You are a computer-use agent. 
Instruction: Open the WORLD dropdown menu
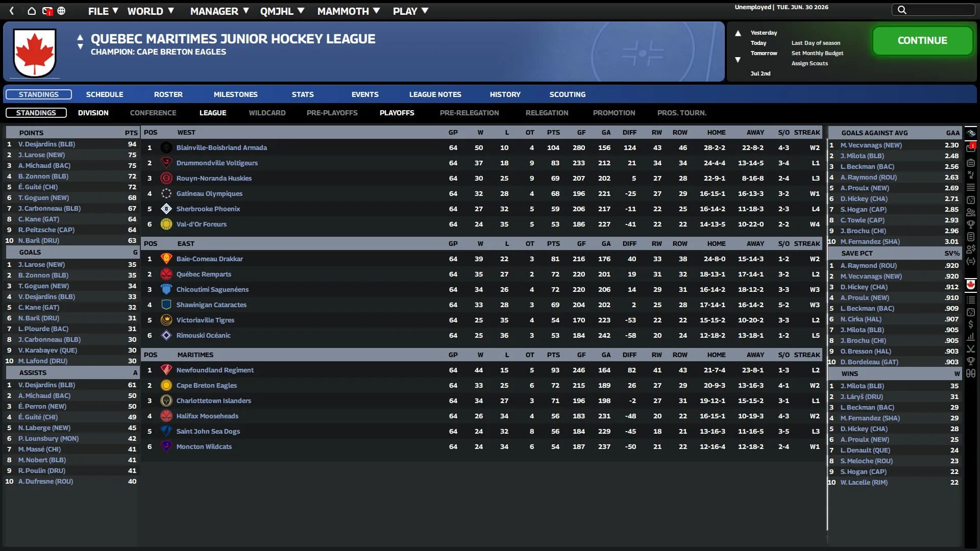[151, 11]
